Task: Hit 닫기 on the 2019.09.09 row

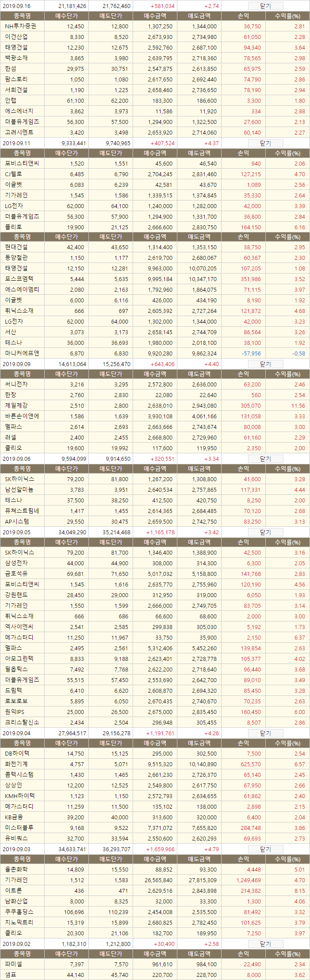Action: pyautogui.click(x=265, y=364)
